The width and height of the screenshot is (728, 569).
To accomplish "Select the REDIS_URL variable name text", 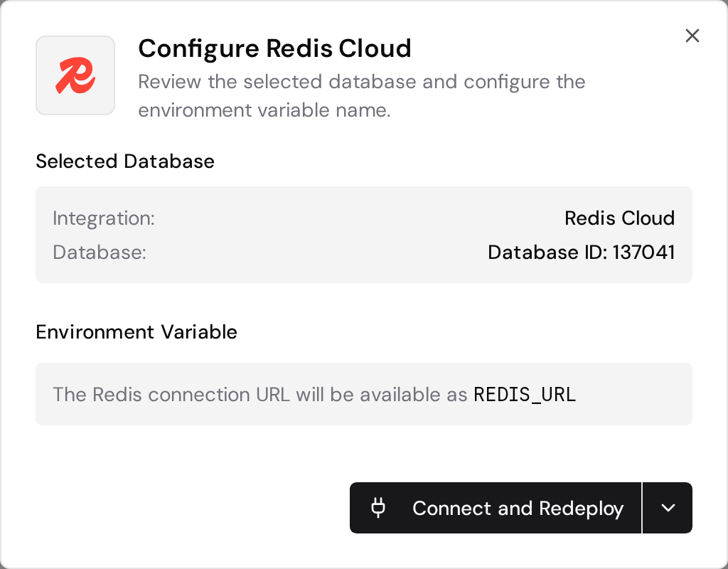I will [x=525, y=394].
